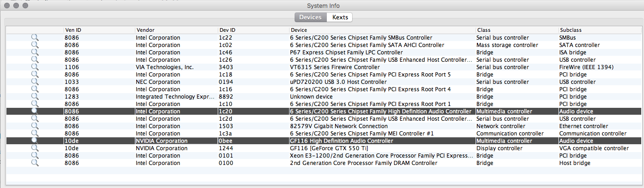This screenshot has height=188, width=644.
Task: Click magnifier icon for Gigabit Network Connection row
Action: click(x=35, y=126)
